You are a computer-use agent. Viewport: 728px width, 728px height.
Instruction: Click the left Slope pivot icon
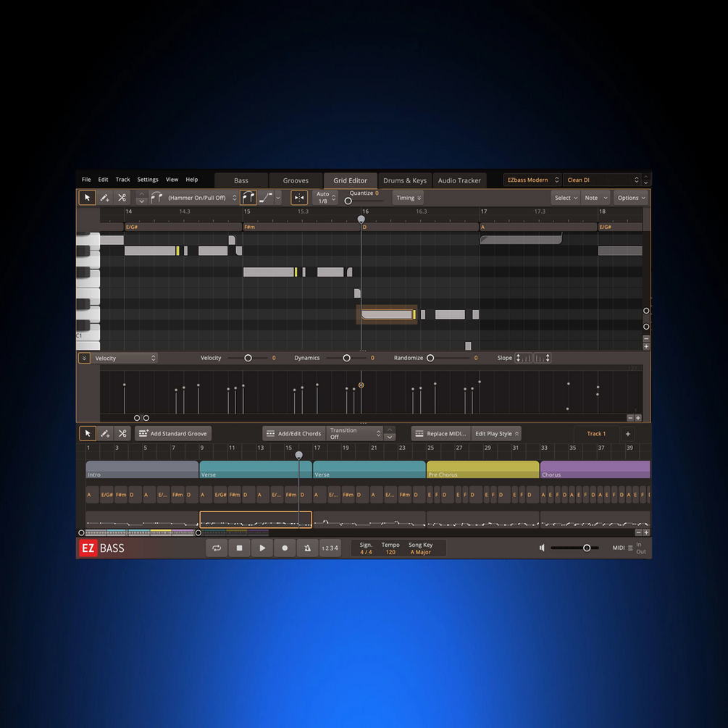[523, 358]
